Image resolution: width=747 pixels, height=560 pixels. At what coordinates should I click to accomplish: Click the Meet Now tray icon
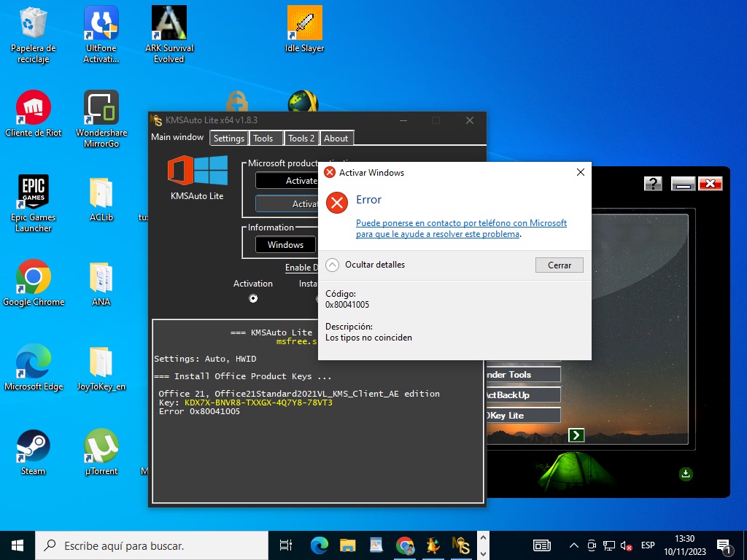pos(592,545)
